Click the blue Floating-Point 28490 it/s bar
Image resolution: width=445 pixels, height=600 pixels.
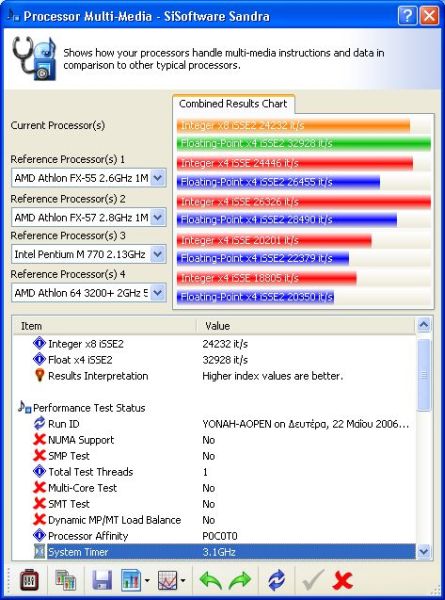287,220
